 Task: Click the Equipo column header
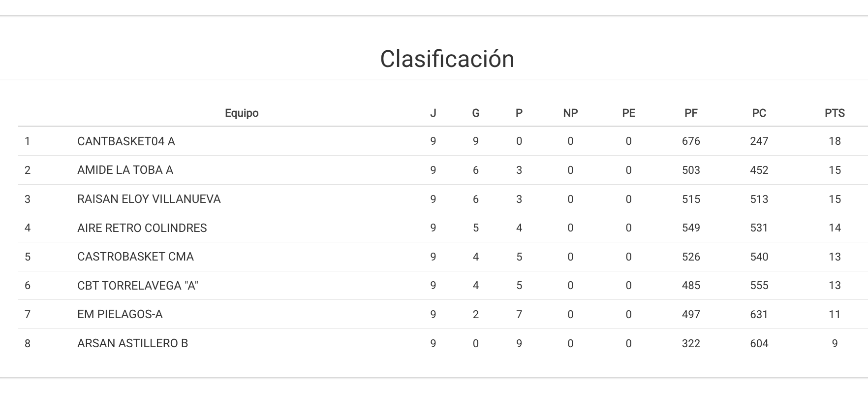242,113
